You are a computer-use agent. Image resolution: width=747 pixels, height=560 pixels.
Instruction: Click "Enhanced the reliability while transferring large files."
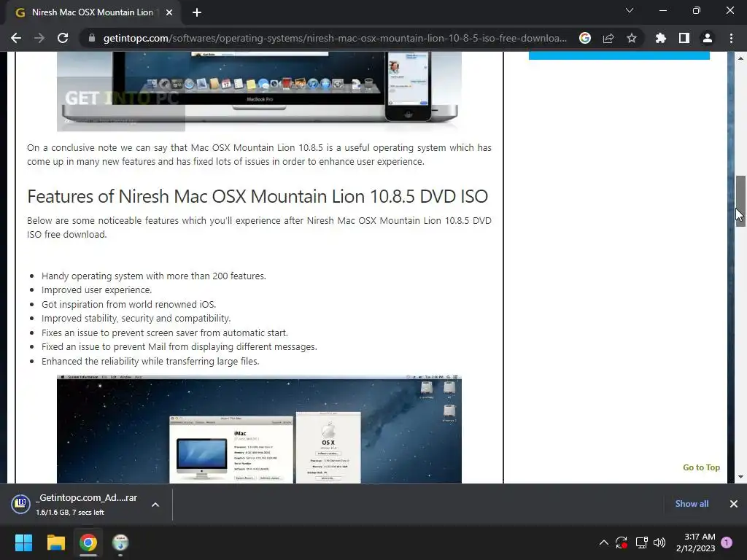[150, 362]
